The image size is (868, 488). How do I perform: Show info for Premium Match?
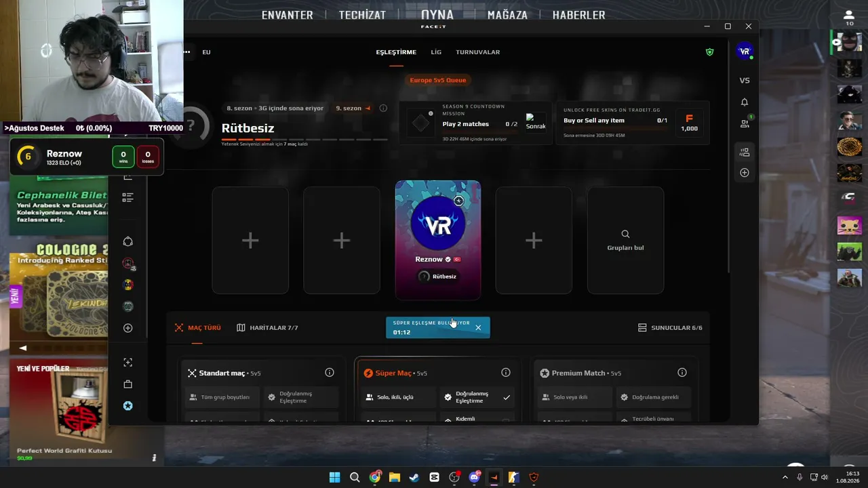coord(682,373)
